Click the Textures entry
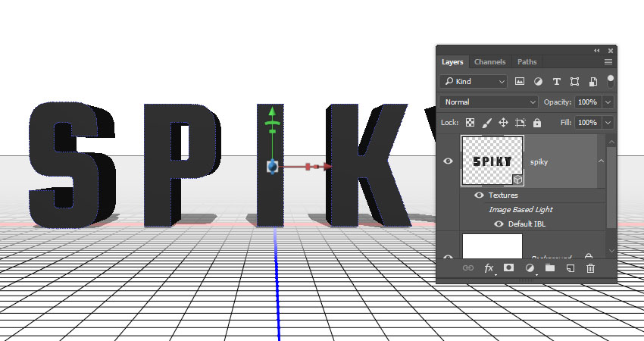 503,196
